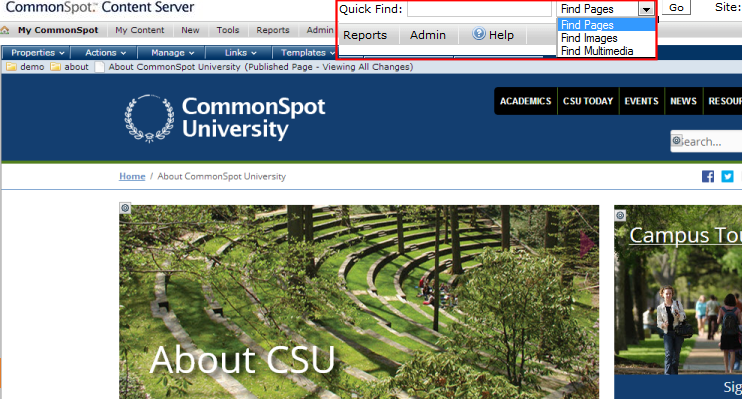Choose Find Images from the list
This screenshot has height=399, width=742.
pos(606,38)
